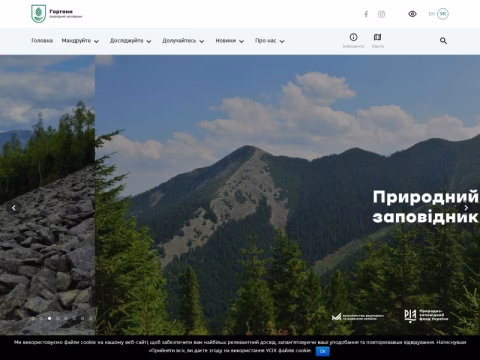
Task: Open the Facebook page icon
Action: point(366,14)
